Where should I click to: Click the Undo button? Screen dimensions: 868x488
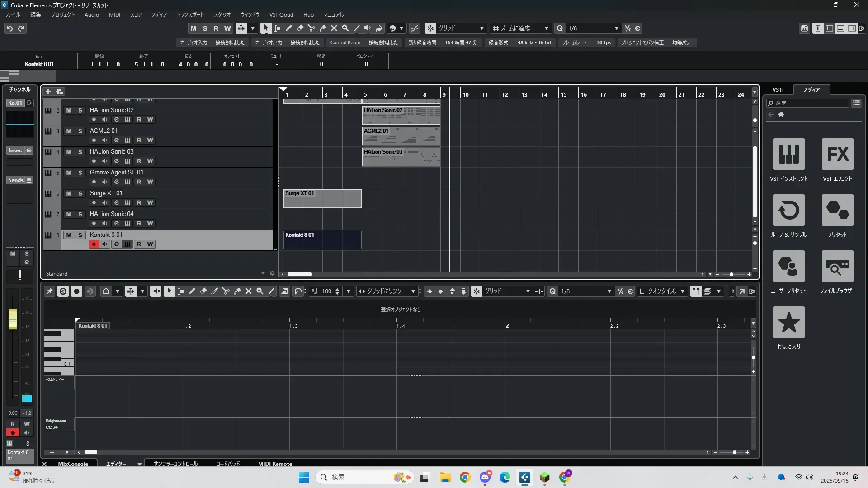tap(9, 28)
